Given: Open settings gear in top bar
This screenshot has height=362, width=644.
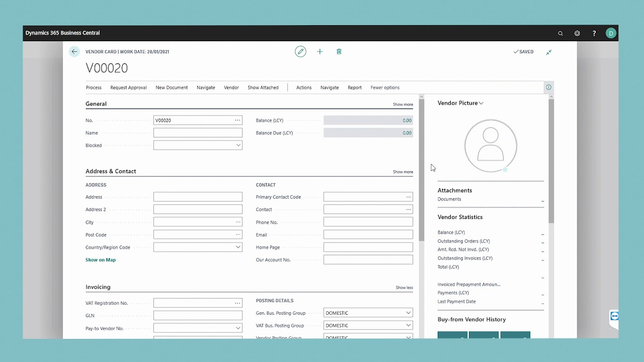Looking at the screenshot, I should (577, 33).
